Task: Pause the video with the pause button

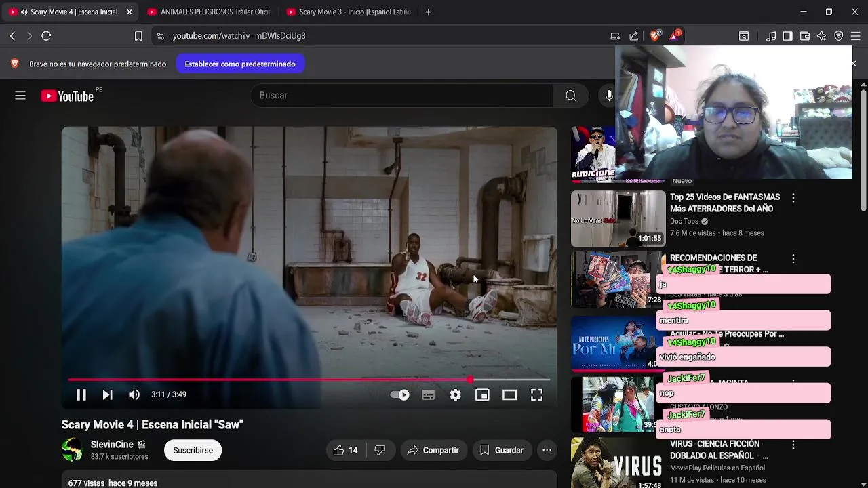Action: tap(81, 394)
